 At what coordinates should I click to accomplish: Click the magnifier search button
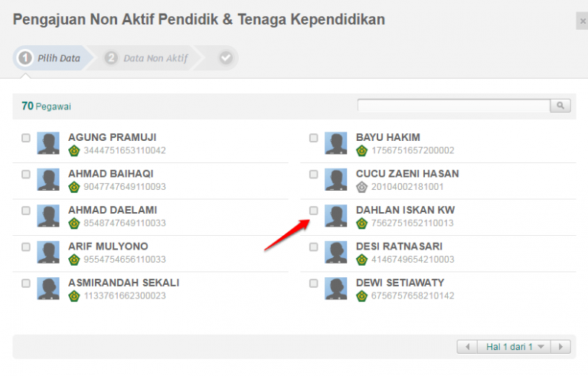click(560, 106)
